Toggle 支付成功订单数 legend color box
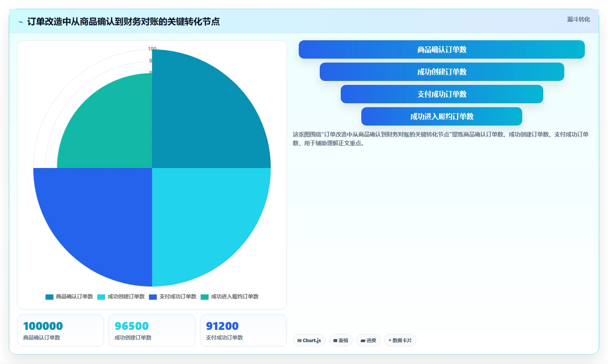This screenshot has height=364, width=608. [x=153, y=297]
